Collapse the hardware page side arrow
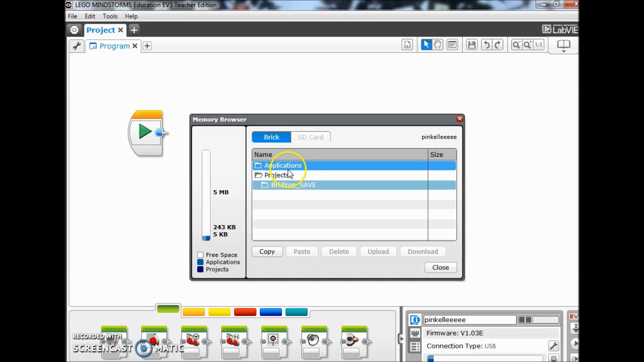 point(401,339)
